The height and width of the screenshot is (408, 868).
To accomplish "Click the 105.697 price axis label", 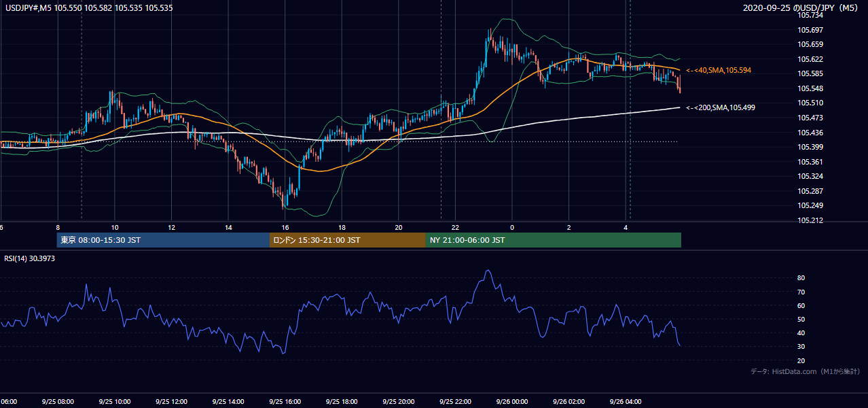I will 811,30.
